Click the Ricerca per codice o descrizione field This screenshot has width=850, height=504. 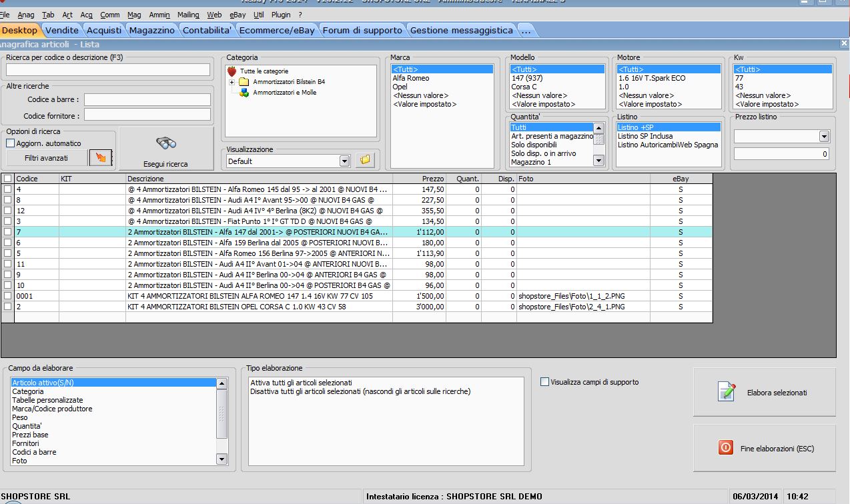[108, 69]
